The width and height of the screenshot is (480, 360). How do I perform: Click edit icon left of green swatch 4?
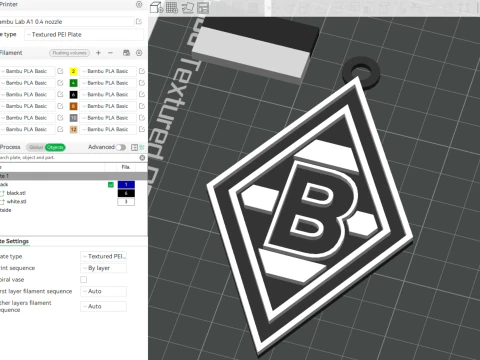pyautogui.click(x=60, y=83)
